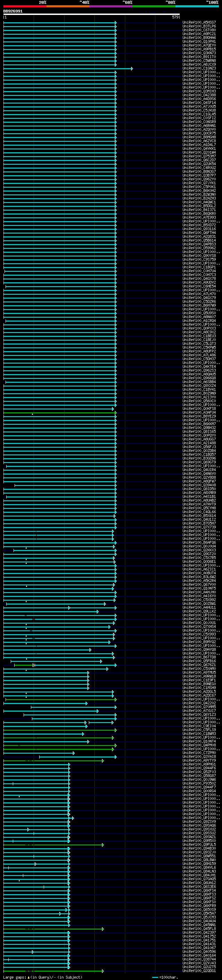The height and width of the screenshot is (980, 222).
Task: Open hit UniRef100_A5HSG7
Action: (199, 23)
